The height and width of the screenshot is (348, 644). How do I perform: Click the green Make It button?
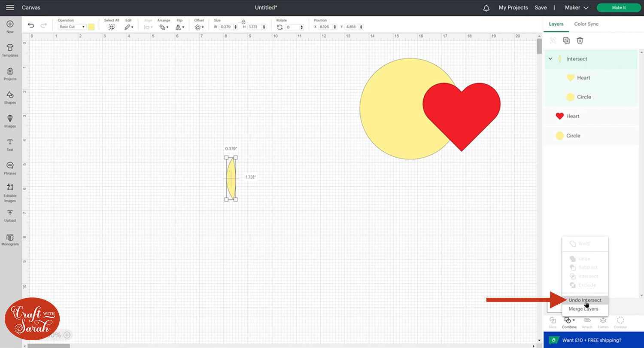tap(618, 8)
